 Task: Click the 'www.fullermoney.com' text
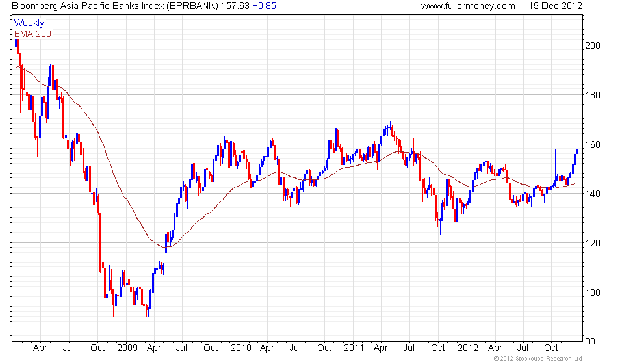tap(468, 6)
